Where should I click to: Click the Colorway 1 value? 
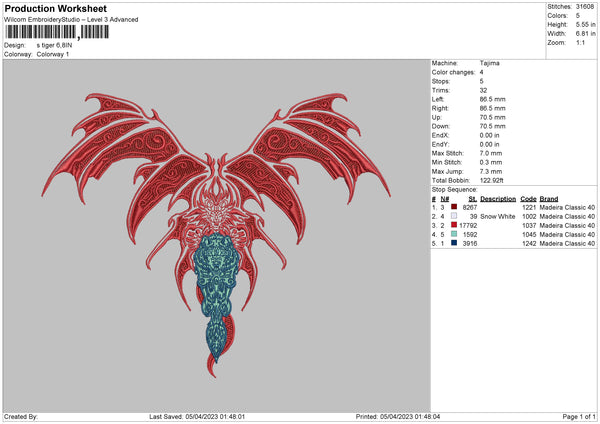(x=55, y=54)
